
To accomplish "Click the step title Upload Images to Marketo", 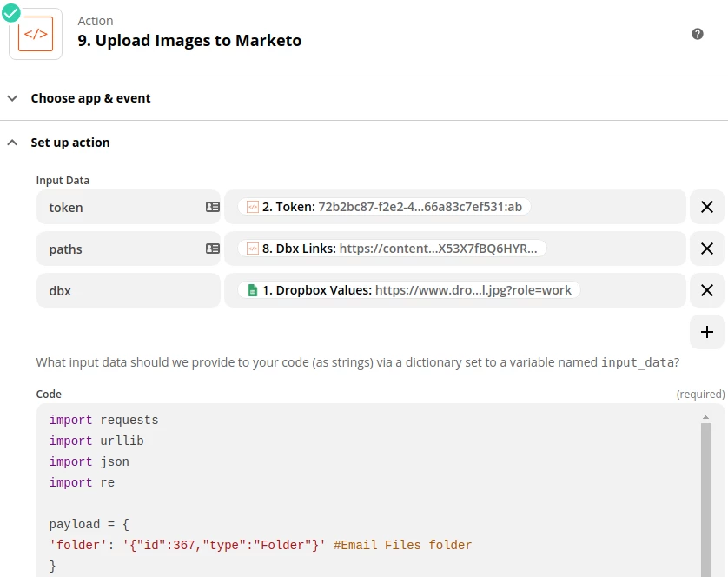I will tap(189, 41).
